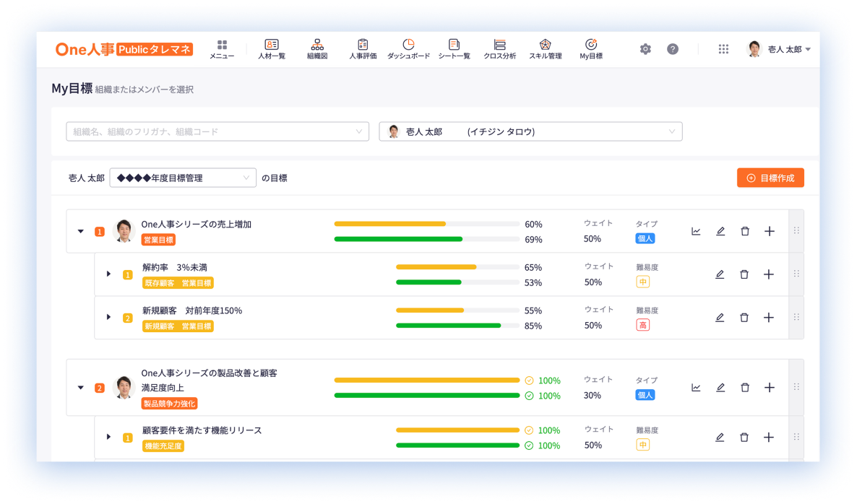Expand the 新規顧客 対前年度150% sub-goal

coord(109,317)
